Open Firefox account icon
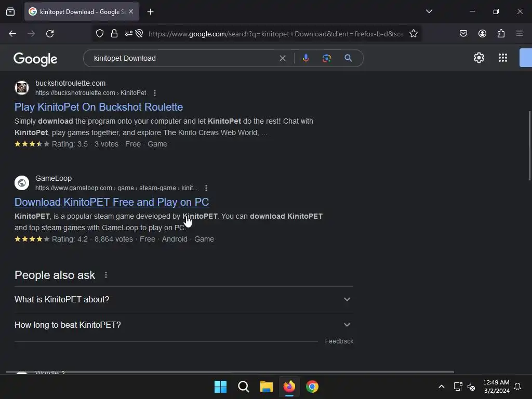 [x=482, y=33]
